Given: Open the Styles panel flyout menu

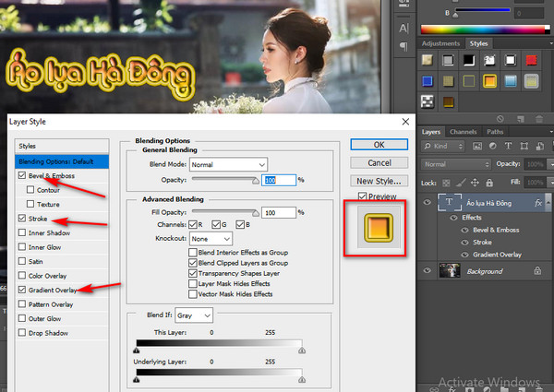Looking at the screenshot, I should click(551, 43).
